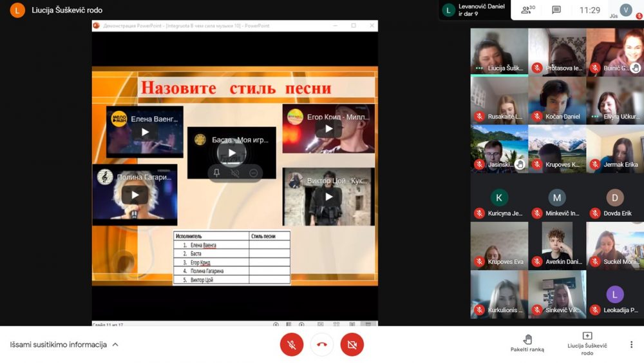Viewport: 644px width, 363px height.
Task: Click muted mic icon on Jermak Erika tile
Action: point(594,165)
